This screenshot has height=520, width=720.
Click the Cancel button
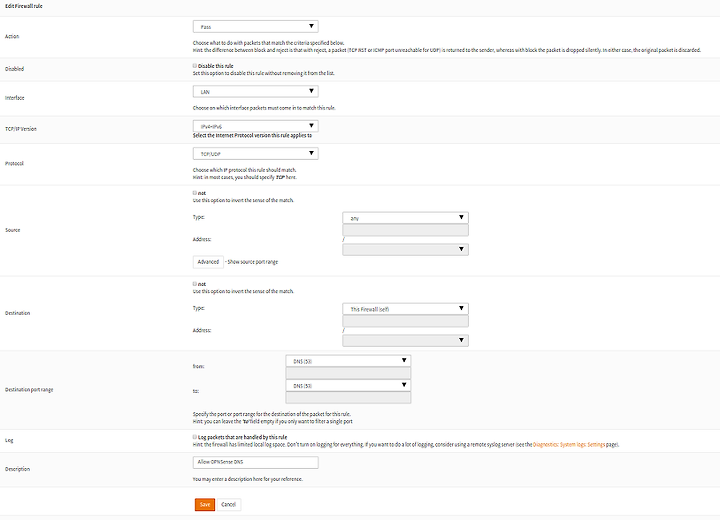(229, 504)
